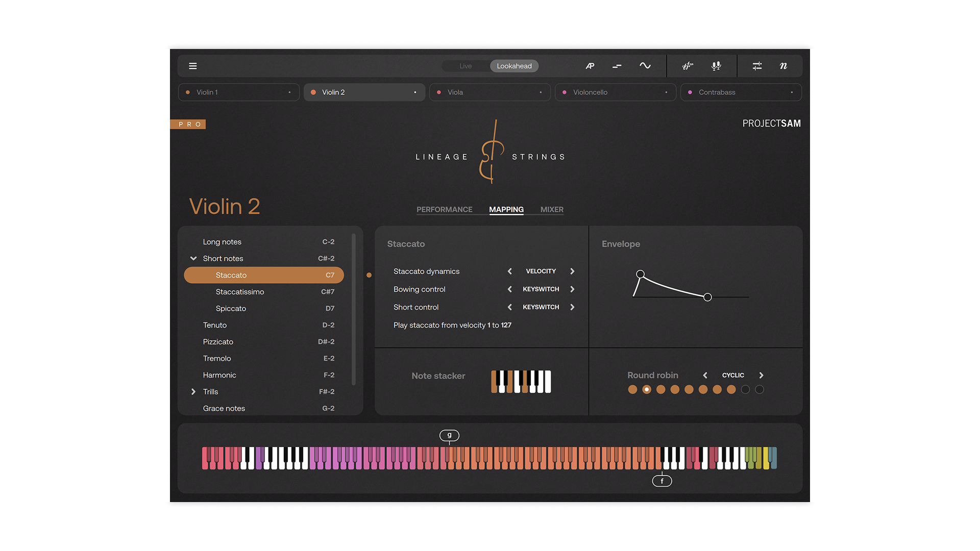The width and height of the screenshot is (980, 551).
Task: Open the MIXER tab
Action: coord(552,210)
